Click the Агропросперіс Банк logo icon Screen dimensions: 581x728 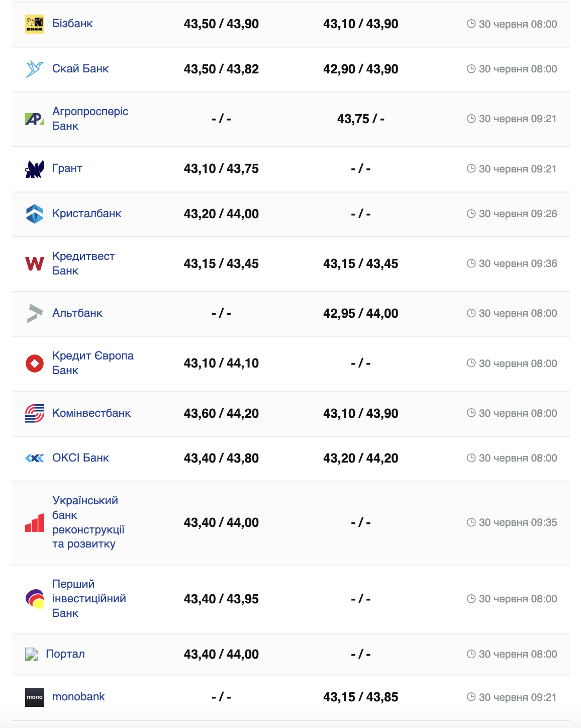pyautogui.click(x=35, y=119)
